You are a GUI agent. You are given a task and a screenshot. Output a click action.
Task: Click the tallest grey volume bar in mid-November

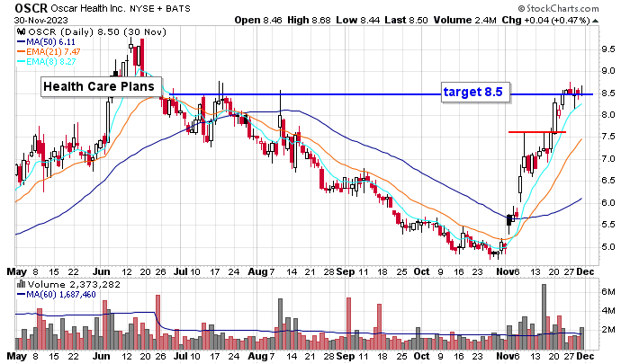(x=544, y=317)
